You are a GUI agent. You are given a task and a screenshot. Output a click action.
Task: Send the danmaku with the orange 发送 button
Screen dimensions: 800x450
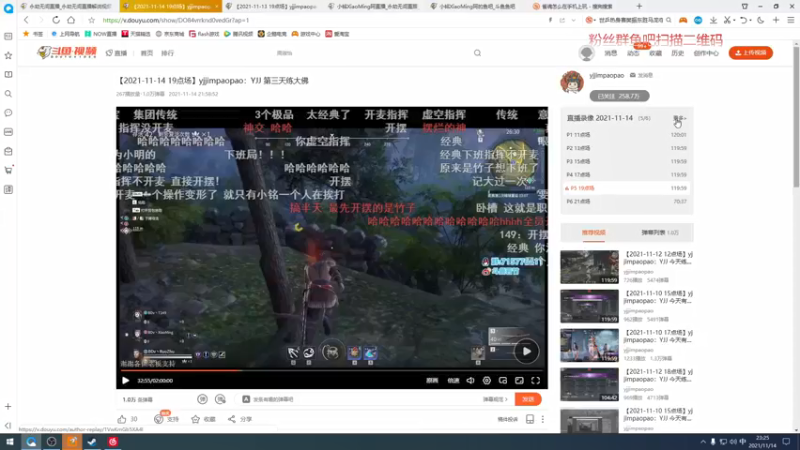click(x=528, y=399)
